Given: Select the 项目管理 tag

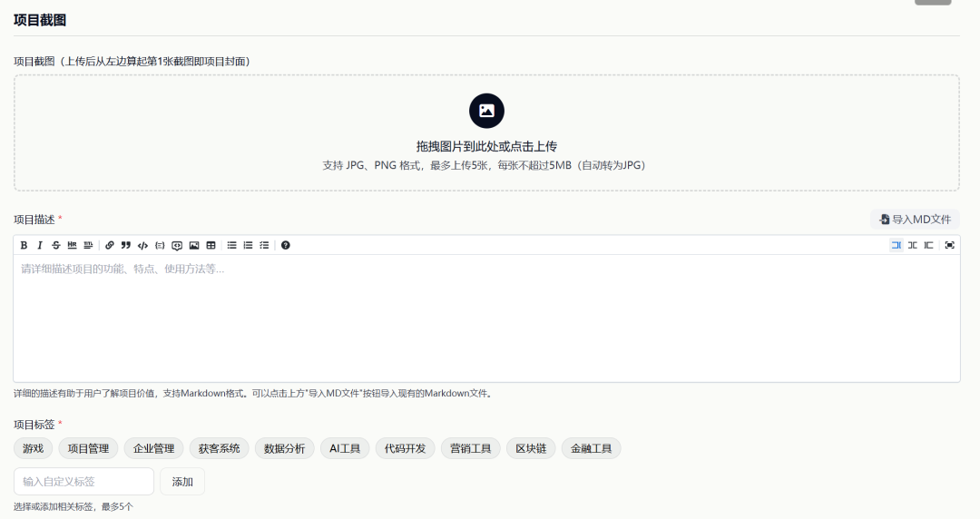Looking at the screenshot, I should pyautogui.click(x=88, y=448).
